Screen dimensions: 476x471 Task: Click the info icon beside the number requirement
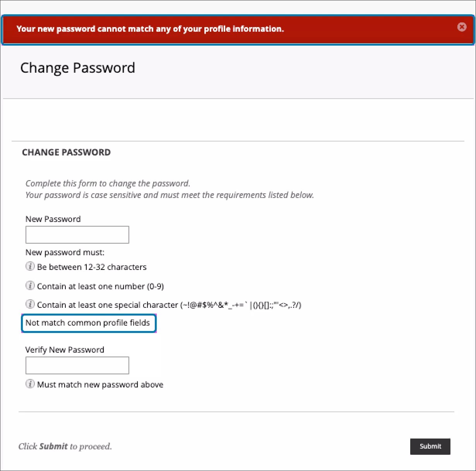click(30, 285)
